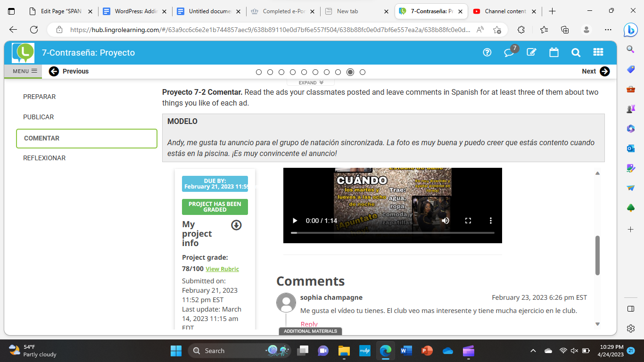Enter video fullscreen mode

click(468, 221)
